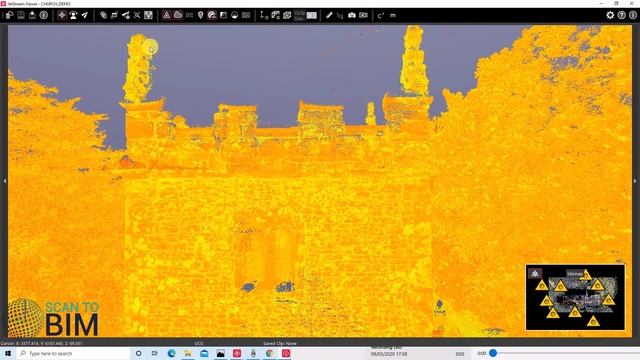
Task: Open help with the question mark icon
Action: [621, 16]
